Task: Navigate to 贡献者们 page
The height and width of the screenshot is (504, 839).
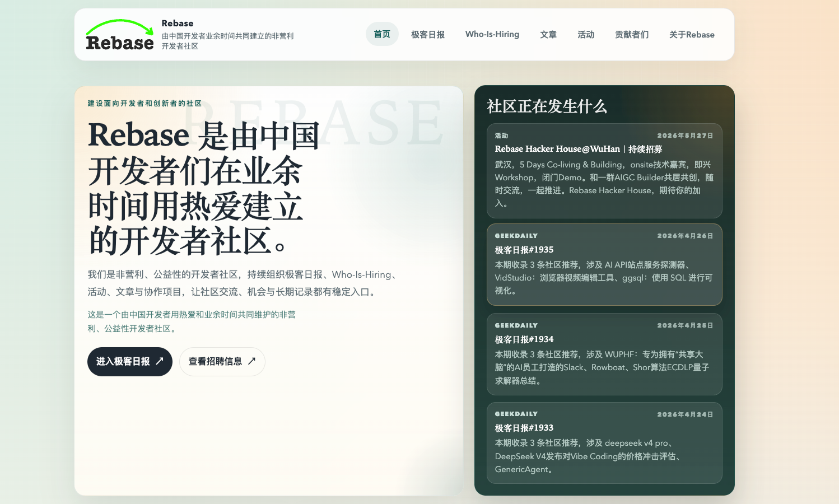Action: 632,34
